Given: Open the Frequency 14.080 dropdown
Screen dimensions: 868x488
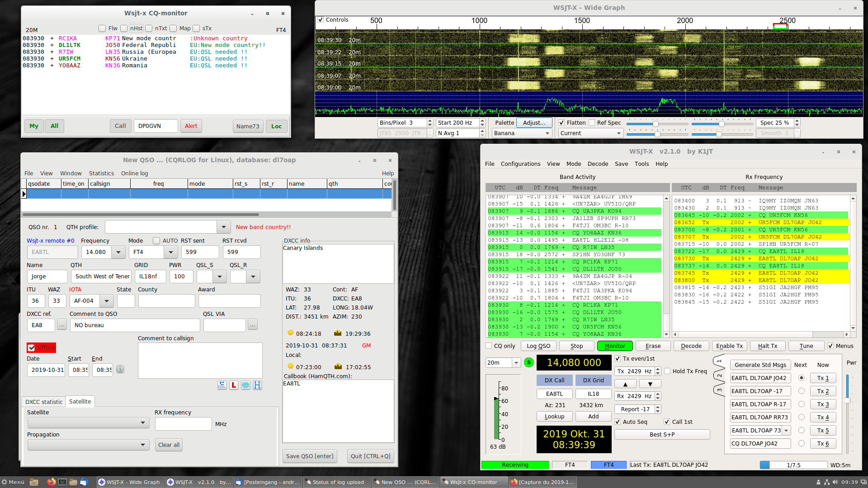Looking at the screenshot, I should click(118, 252).
